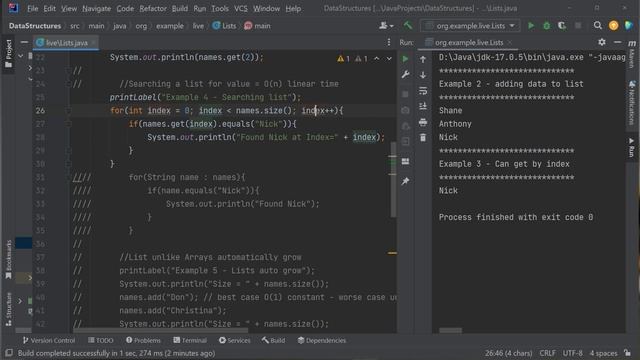The image size is (640, 360).
Task: Click the orange IDE update icon
Action: click(x=613, y=26)
